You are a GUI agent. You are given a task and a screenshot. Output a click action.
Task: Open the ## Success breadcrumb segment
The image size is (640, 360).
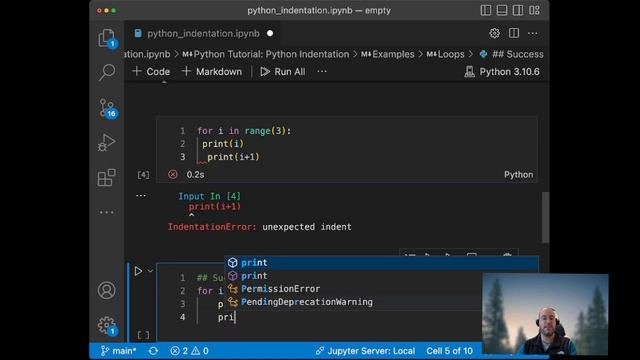(x=512, y=54)
